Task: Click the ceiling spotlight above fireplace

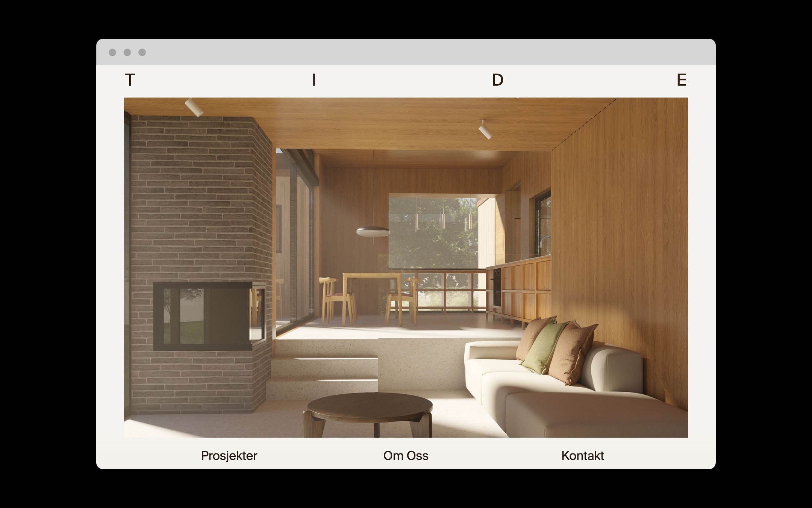Action: 194,107
